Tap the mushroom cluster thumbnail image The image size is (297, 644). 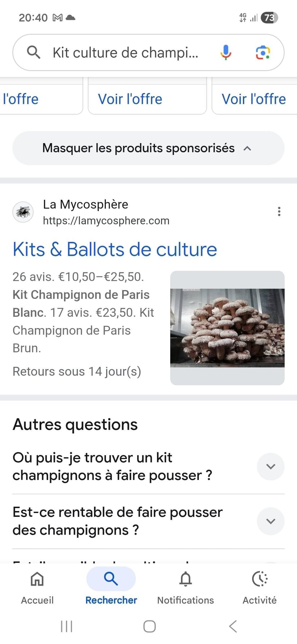coord(227,328)
